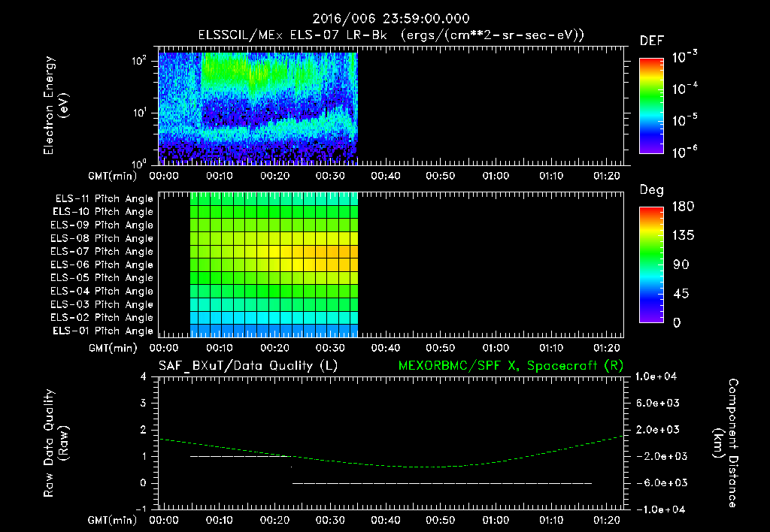Click the 6.0e+03 right axis value
The image size is (770, 532).
[x=657, y=403]
